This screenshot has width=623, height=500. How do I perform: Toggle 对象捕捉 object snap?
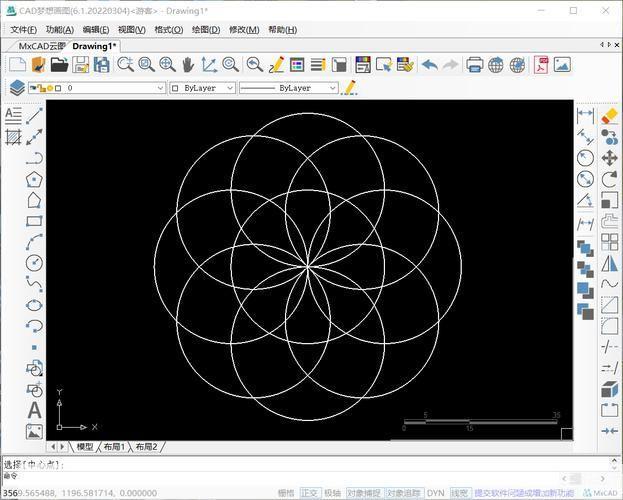tap(364, 493)
